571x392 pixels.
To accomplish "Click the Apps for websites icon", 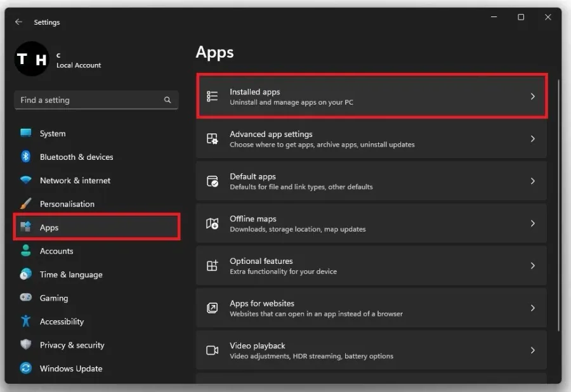I will pyautogui.click(x=213, y=308).
